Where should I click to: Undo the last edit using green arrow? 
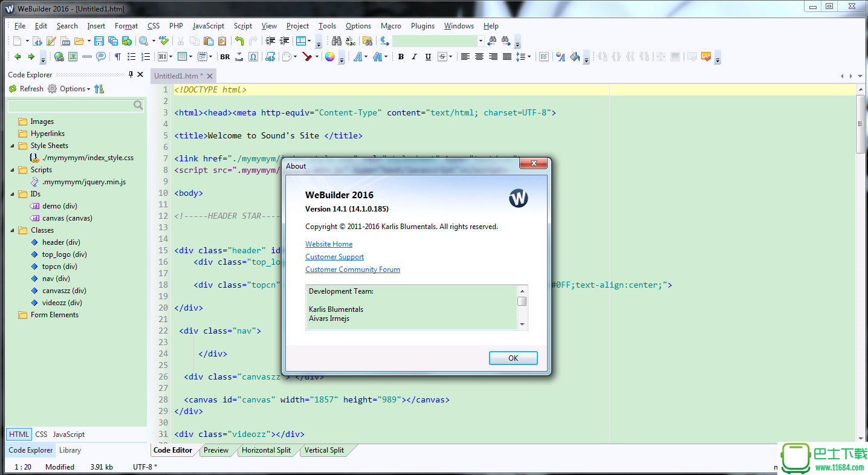tap(239, 41)
